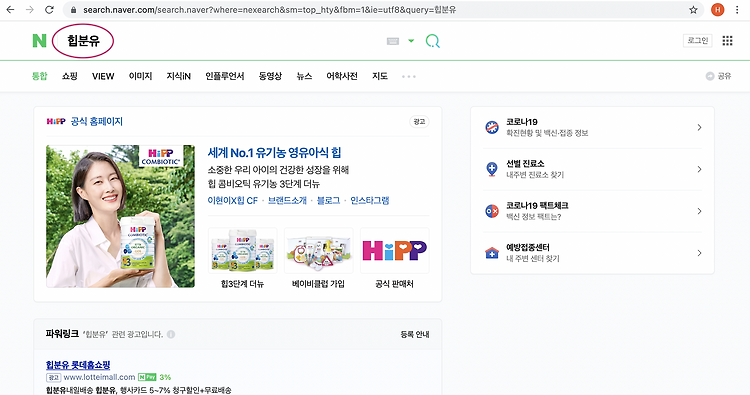Open the 힙분유 롯데홈쇼핑 ad link
The width and height of the screenshot is (750, 395).
78,365
